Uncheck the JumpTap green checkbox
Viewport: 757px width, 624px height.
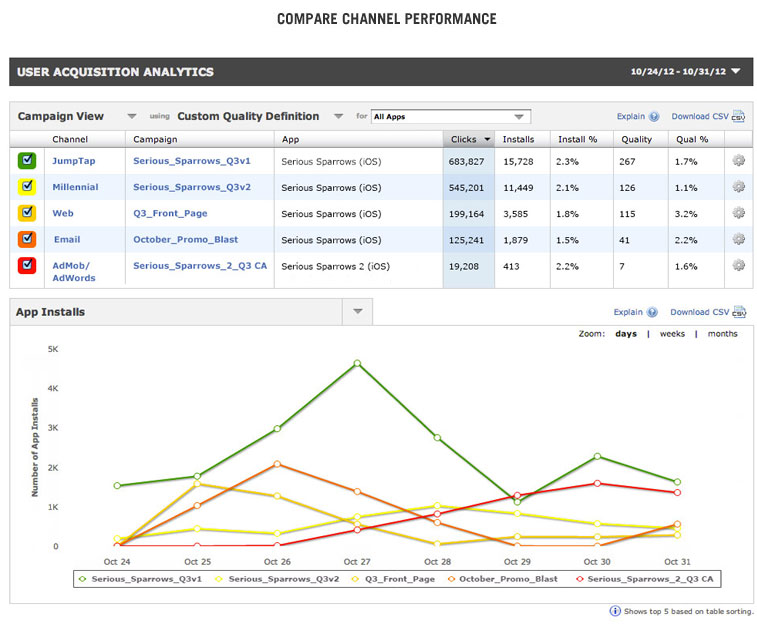tap(27, 160)
